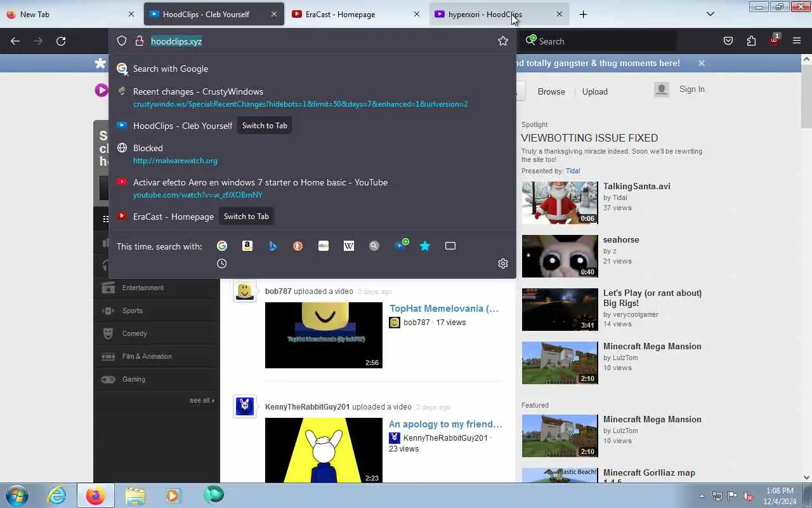Screen dimensions: 812x508
Task: Search this time with Wikipedia icon
Action: [349, 246]
